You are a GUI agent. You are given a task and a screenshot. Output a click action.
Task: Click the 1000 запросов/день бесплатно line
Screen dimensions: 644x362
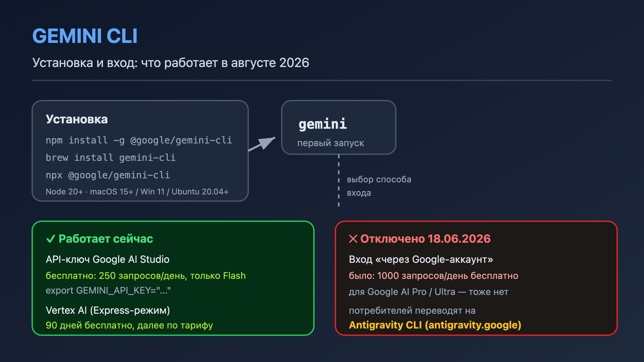(433, 276)
